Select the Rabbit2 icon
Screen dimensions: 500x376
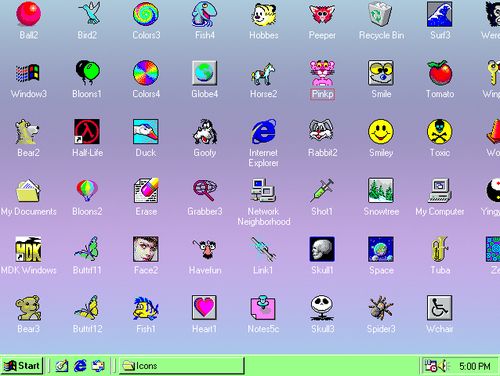(x=322, y=131)
